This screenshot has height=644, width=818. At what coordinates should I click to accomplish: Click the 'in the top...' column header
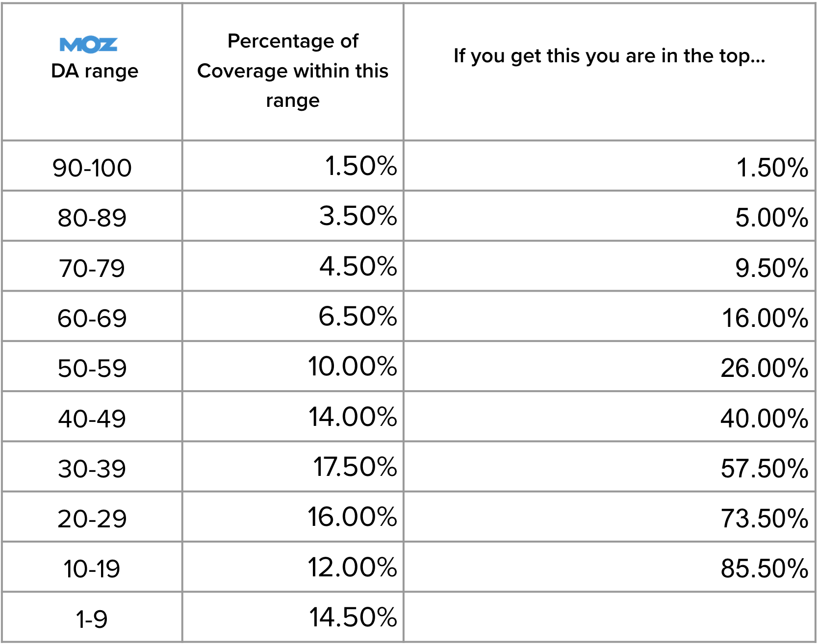tap(609, 56)
